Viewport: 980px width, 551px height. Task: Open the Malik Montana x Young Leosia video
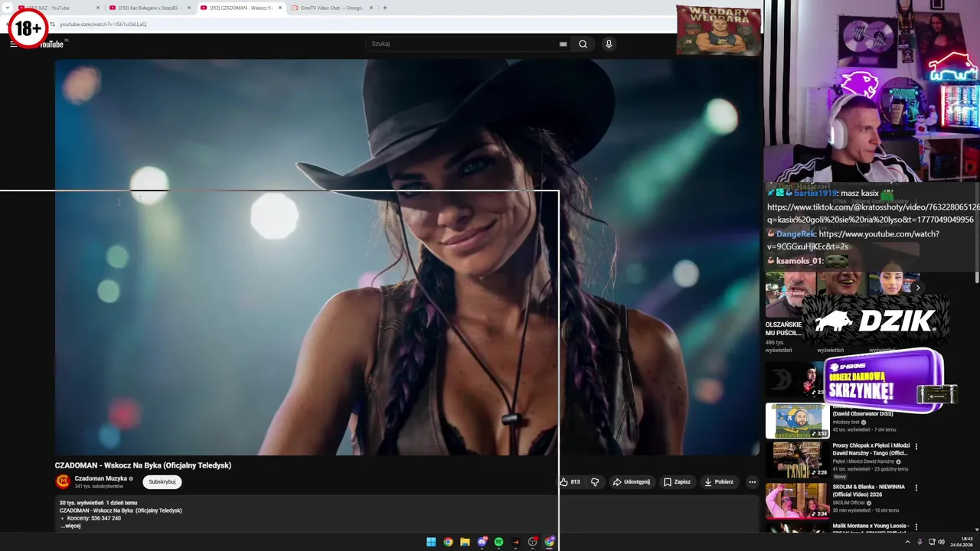tap(871, 526)
